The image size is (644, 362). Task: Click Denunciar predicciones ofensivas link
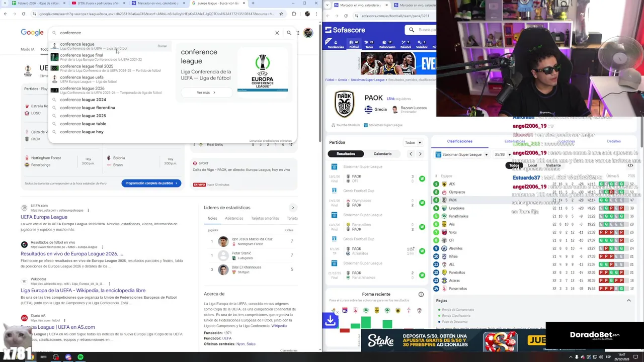pyautogui.click(x=270, y=141)
